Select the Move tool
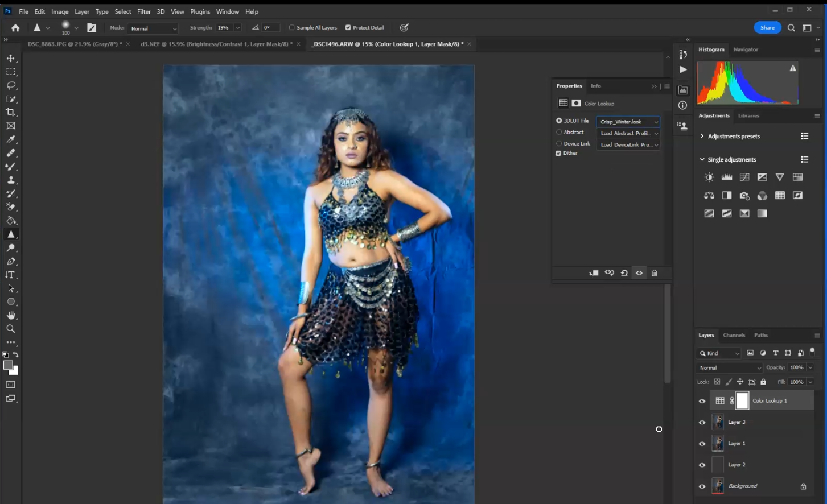The image size is (827, 504). (x=11, y=59)
